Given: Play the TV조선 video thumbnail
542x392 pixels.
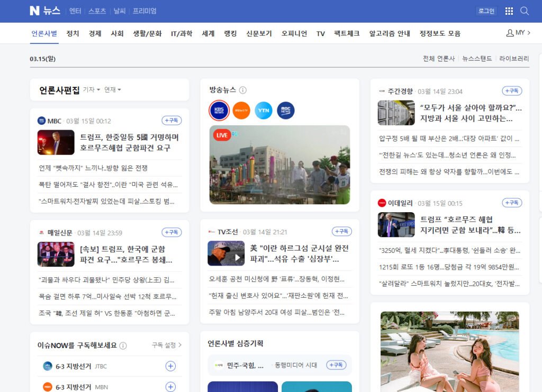Looking at the screenshot, I should (x=226, y=253).
